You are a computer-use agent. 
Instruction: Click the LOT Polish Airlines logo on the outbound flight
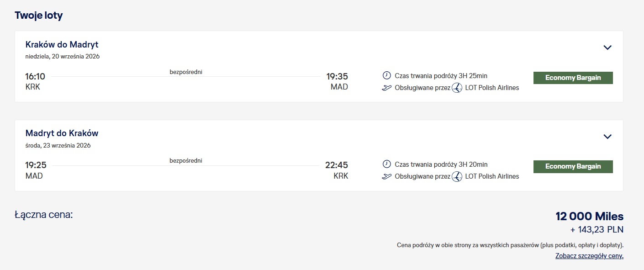coord(457,88)
